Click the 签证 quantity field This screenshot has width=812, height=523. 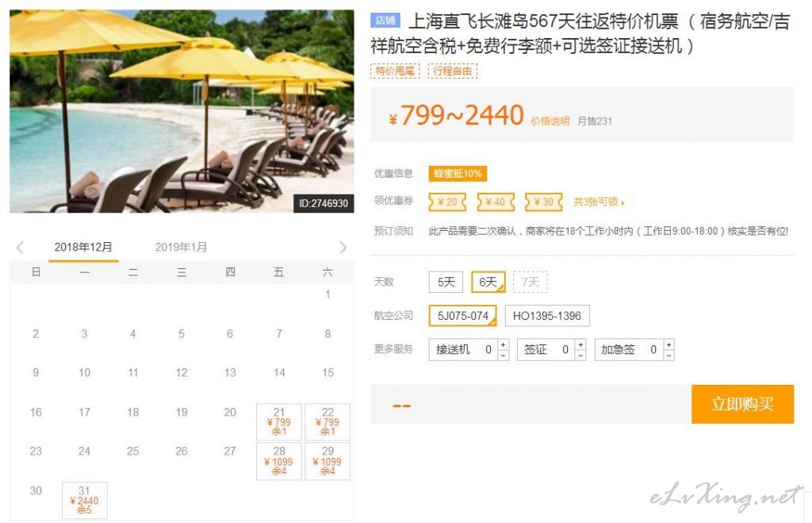pos(546,350)
